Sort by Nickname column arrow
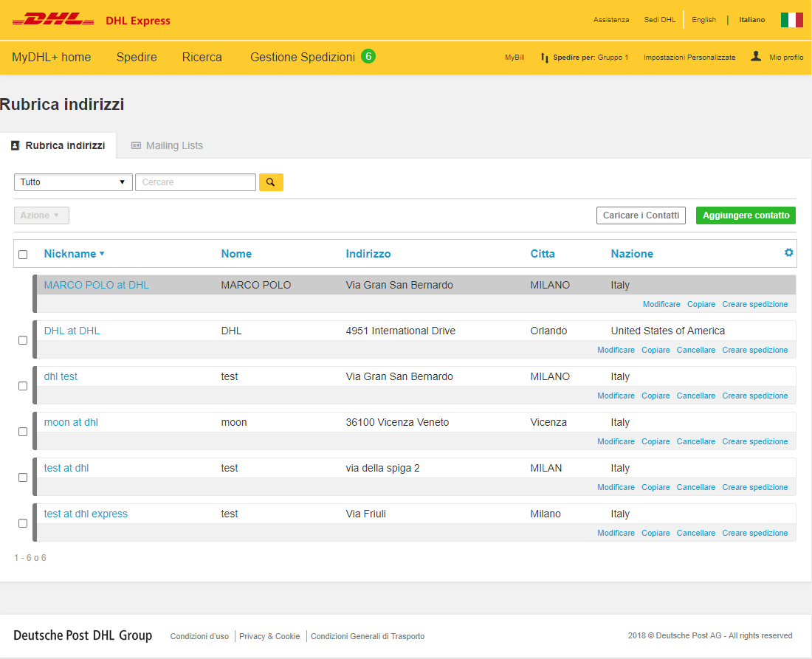812x659 pixels. click(102, 254)
